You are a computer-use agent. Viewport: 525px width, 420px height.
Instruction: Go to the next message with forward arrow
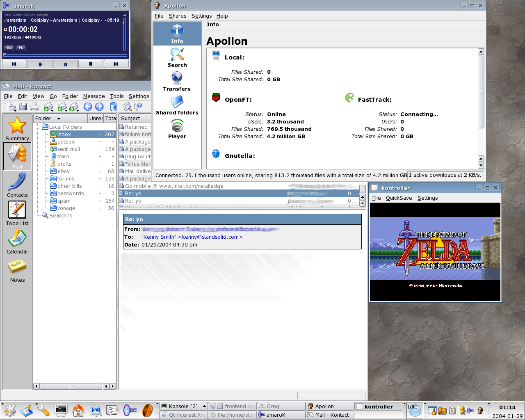[99, 107]
